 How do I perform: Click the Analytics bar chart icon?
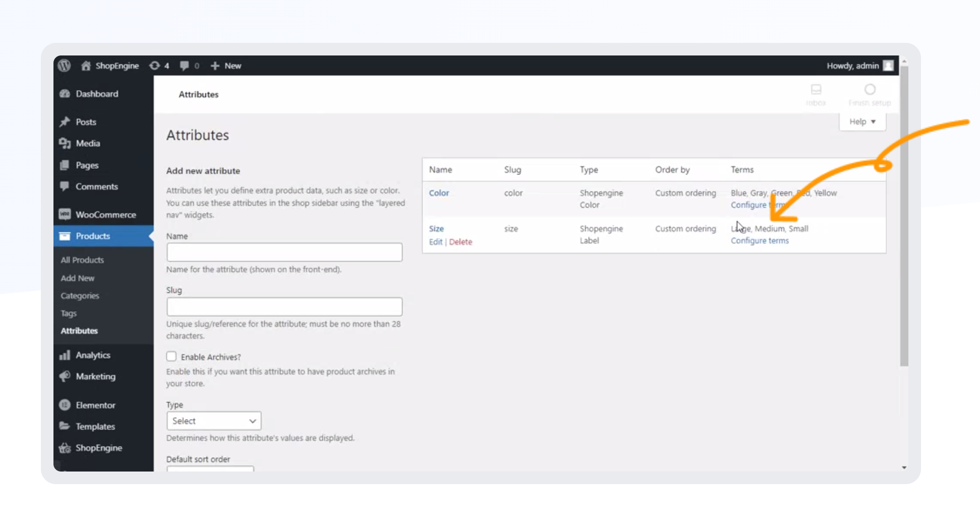click(x=65, y=355)
